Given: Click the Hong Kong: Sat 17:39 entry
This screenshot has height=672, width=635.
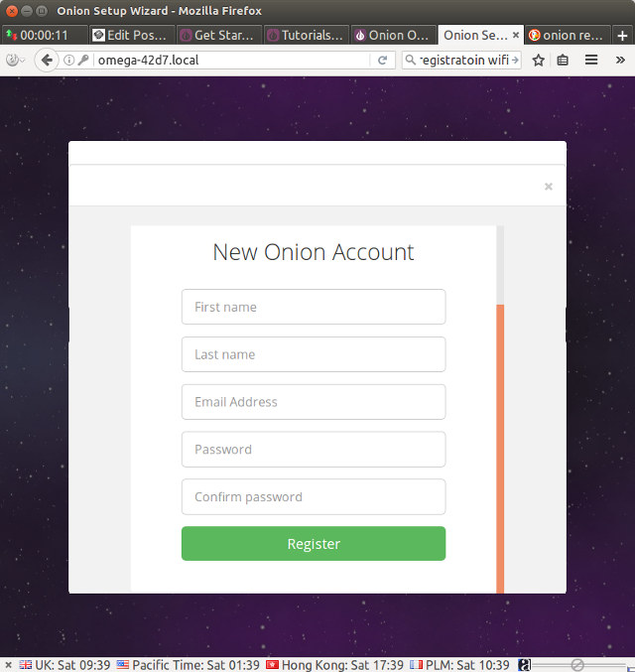Looking at the screenshot, I should 334,665.
